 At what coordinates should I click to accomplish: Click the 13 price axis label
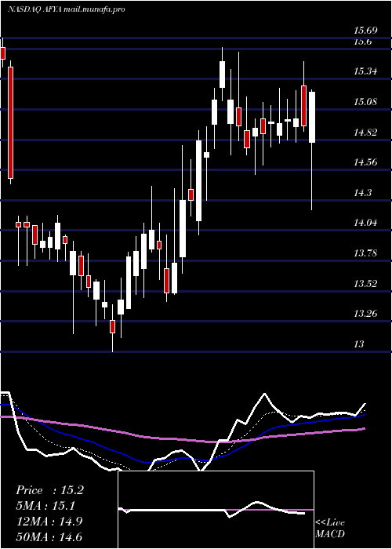tap(359, 344)
